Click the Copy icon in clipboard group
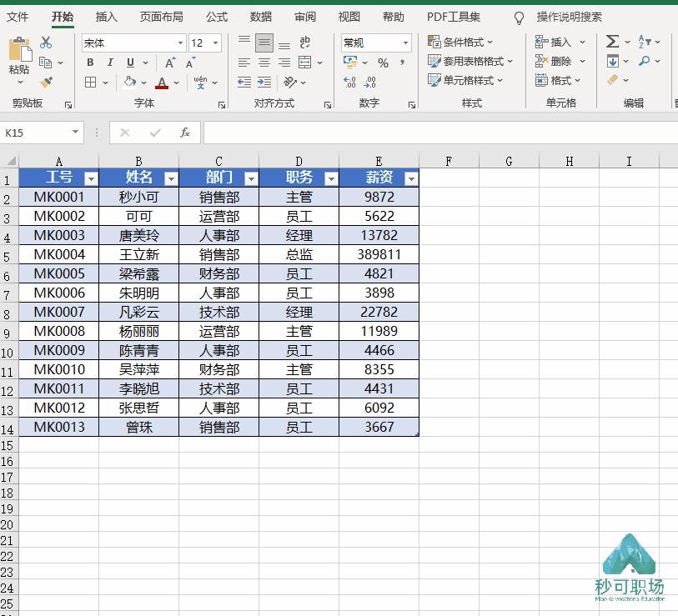 pos(45,63)
